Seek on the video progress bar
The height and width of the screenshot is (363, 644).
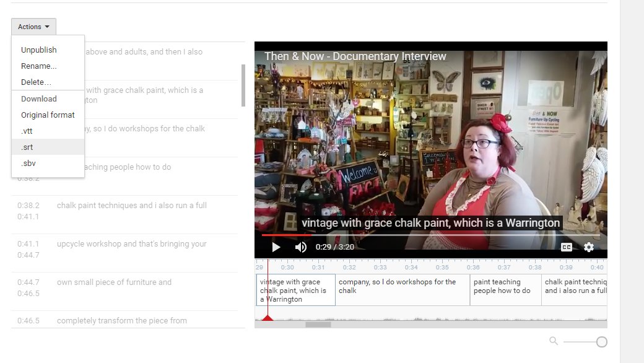point(431,235)
